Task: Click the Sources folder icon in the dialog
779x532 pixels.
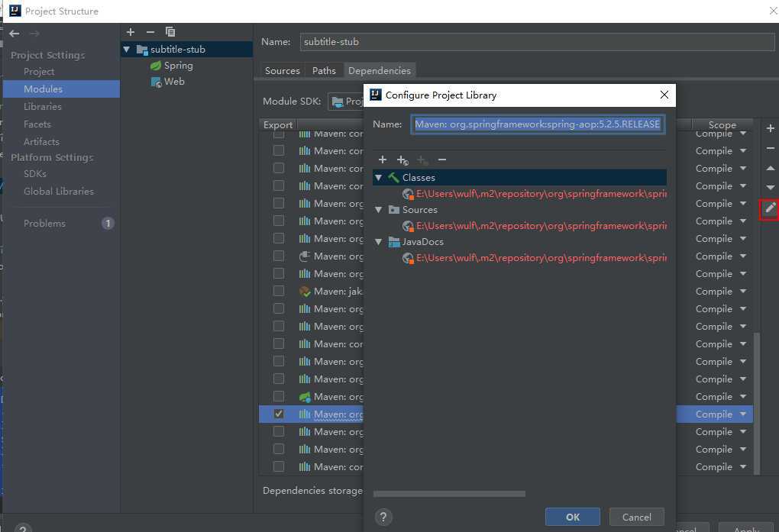Action: 394,210
